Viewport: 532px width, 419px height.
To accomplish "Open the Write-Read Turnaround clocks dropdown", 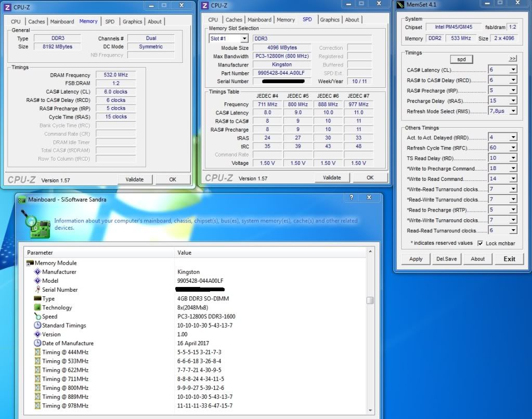I will pyautogui.click(x=513, y=189).
